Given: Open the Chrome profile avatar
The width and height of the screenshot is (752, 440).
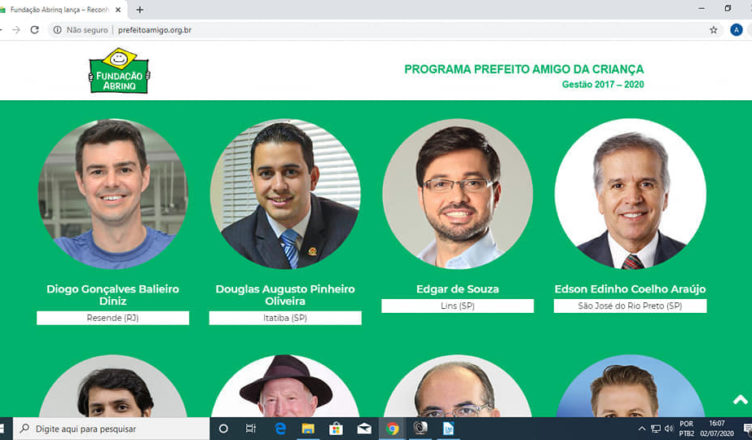Looking at the screenshot, I should 736,30.
